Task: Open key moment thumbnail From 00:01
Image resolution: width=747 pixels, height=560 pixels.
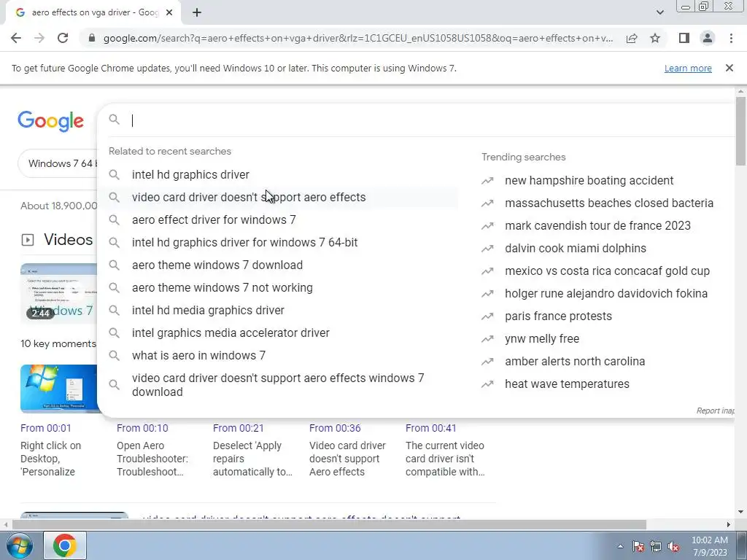Action: 58,389
